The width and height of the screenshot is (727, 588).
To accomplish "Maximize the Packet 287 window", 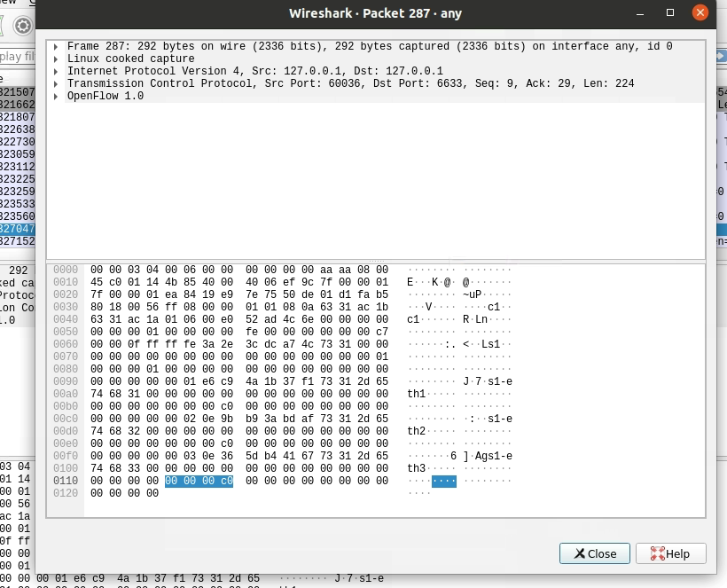I will coord(670,13).
